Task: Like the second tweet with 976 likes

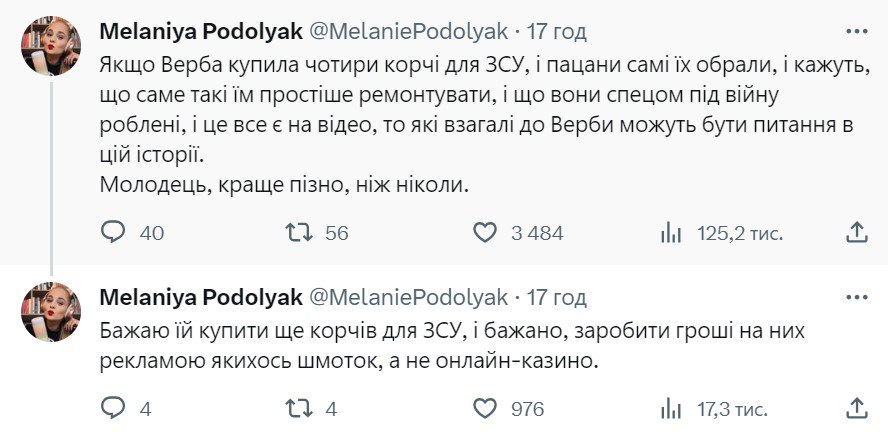Action: pyautogui.click(x=484, y=408)
